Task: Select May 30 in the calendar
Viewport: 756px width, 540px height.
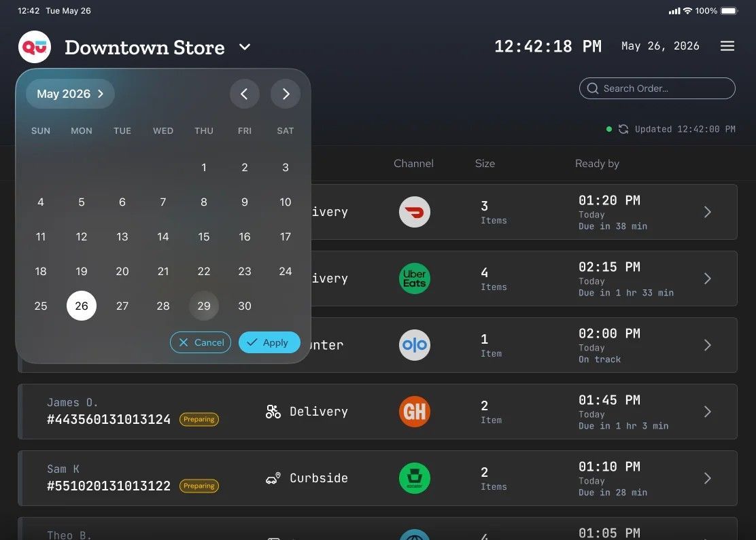Action: 245,306
